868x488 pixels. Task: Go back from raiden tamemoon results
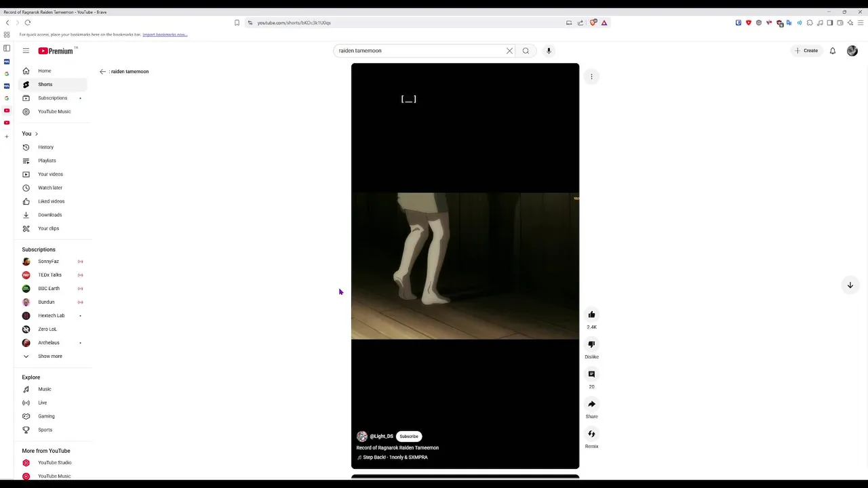102,71
